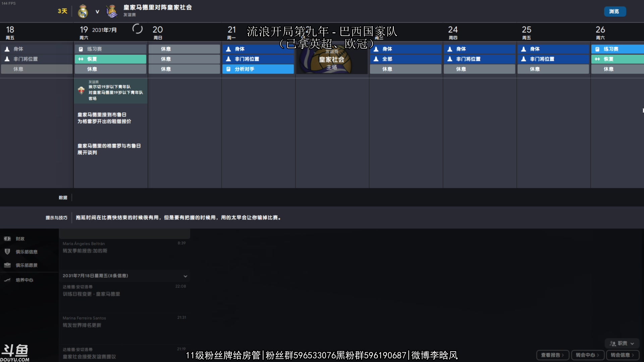
Task: Click cone icon of 非门将位置 on Monday 21
Action: (x=228, y=59)
